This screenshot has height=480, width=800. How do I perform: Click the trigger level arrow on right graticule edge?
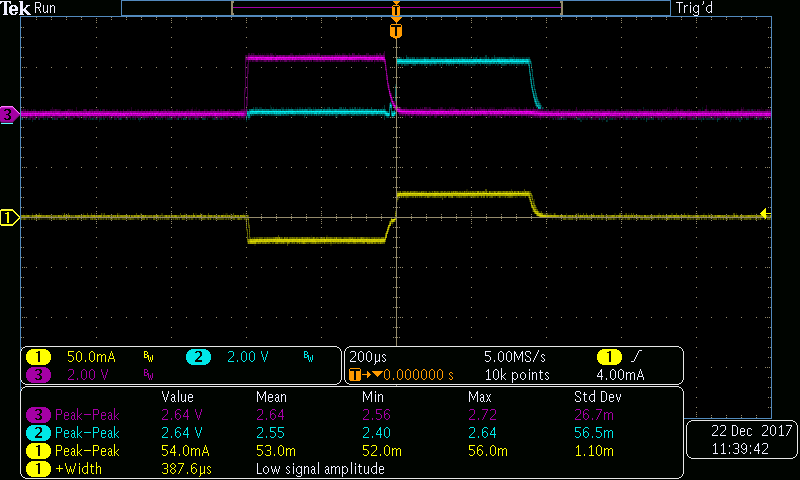tap(764, 213)
